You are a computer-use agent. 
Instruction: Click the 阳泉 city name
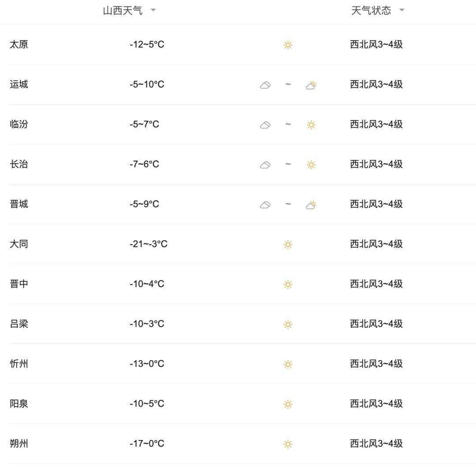19,403
